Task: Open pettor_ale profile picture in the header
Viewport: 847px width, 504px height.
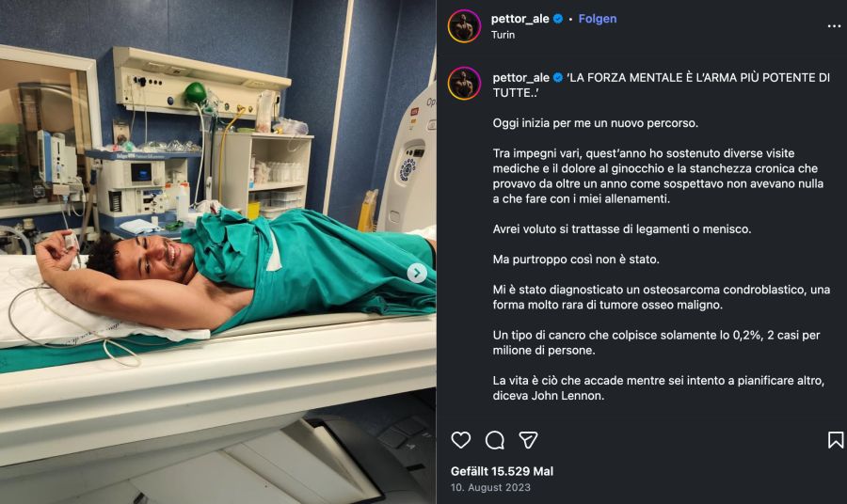Action: coord(464,26)
